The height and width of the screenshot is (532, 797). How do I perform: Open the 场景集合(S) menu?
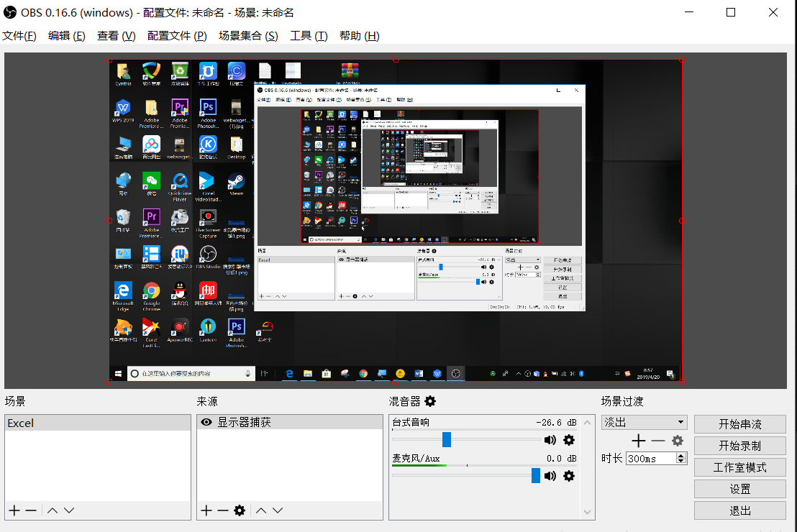248,36
